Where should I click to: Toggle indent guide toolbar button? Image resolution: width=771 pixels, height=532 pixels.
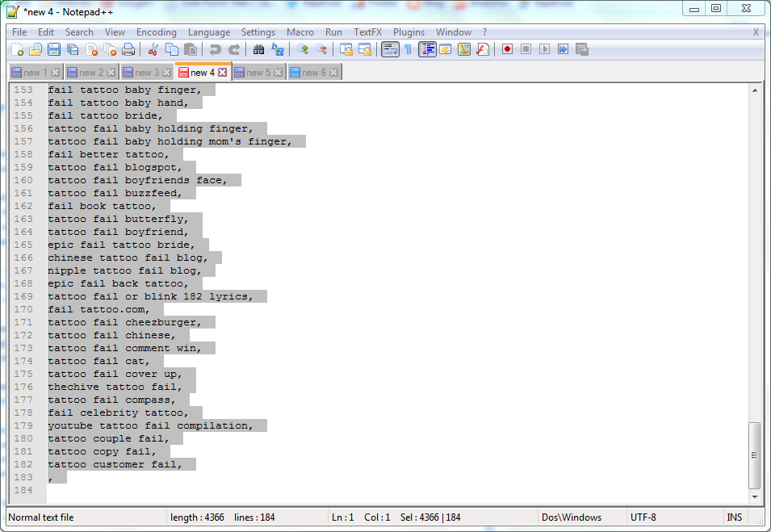click(x=427, y=49)
